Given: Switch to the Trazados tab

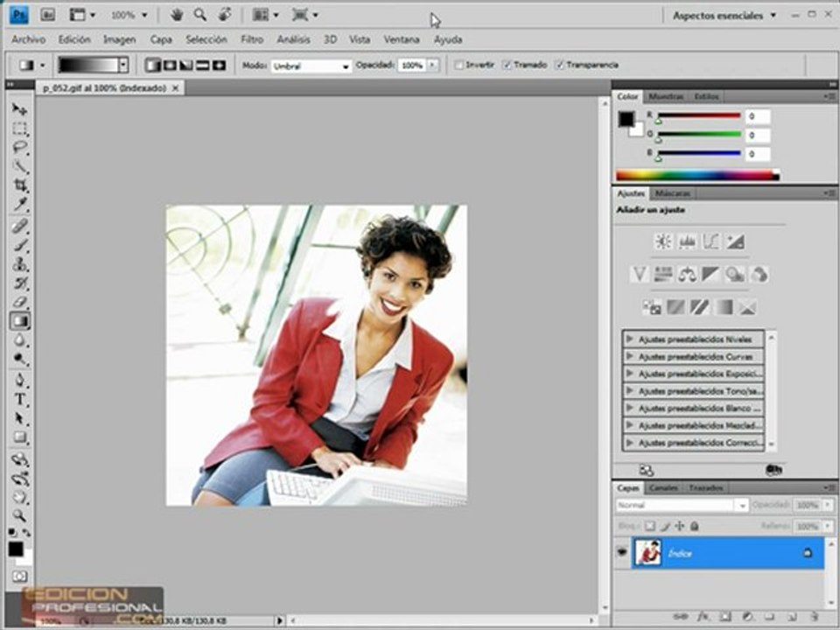Looking at the screenshot, I should [705, 488].
